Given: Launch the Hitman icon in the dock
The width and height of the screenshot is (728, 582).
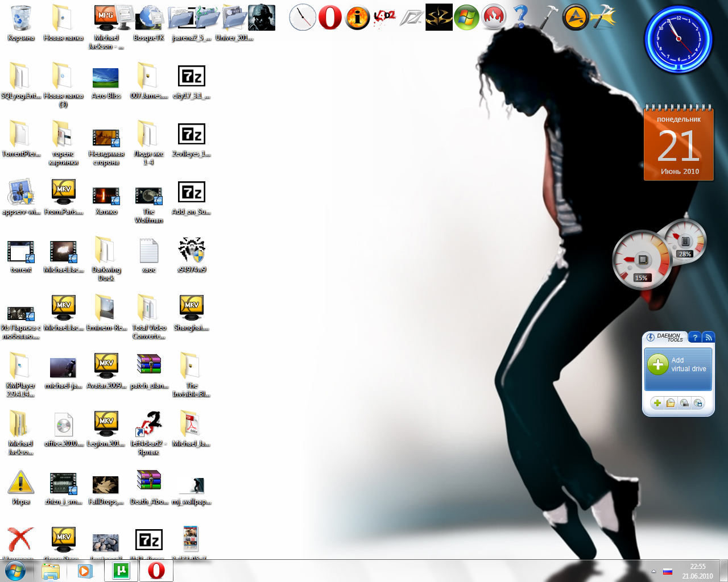Looking at the screenshot, I should (x=439, y=17).
